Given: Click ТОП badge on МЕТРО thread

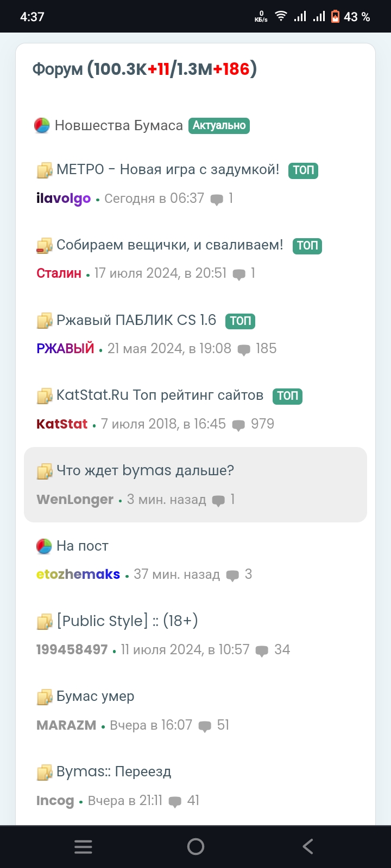Looking at the screenshot, I should click(x=303, y=170).
